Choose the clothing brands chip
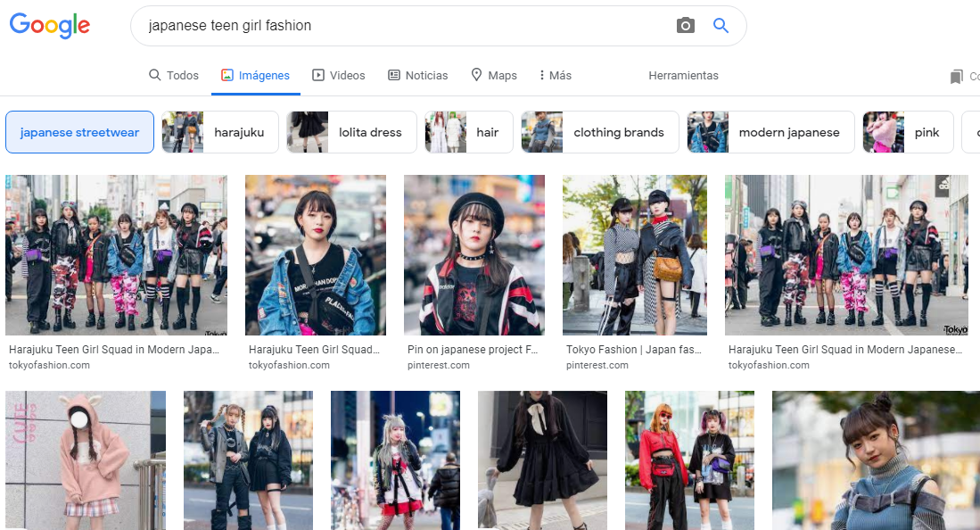Screen dimensions: 980x530 600,132
